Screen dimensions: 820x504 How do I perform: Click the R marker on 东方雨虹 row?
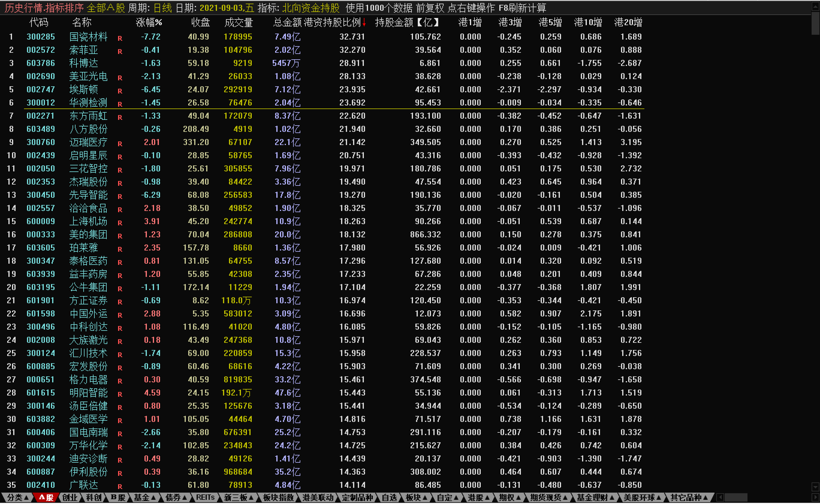pos(120,117)
